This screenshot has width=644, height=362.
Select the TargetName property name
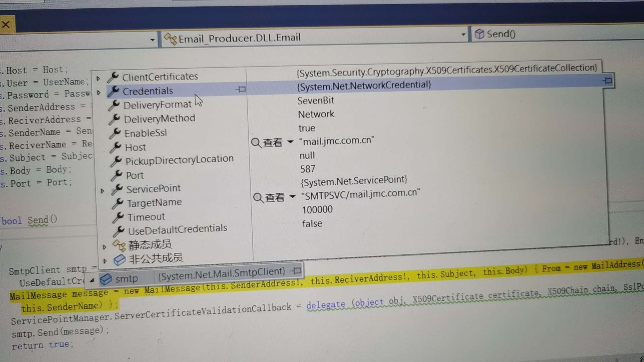point(154,203)
